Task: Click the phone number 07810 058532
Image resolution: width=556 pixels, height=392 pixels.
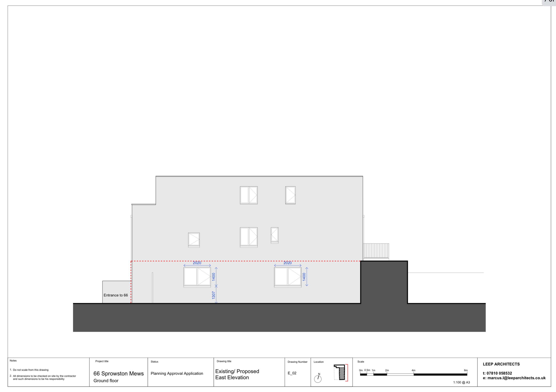Action: (499, 373)
